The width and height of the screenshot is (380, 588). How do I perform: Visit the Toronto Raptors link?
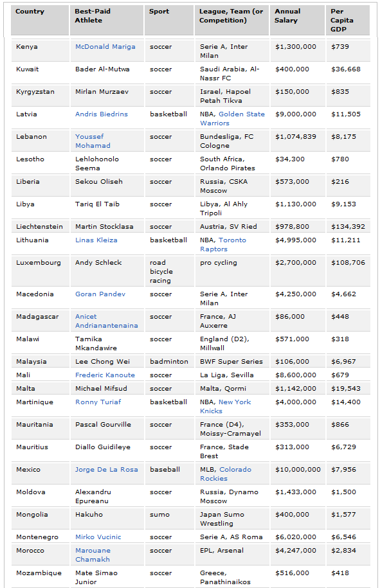point(223,244)
